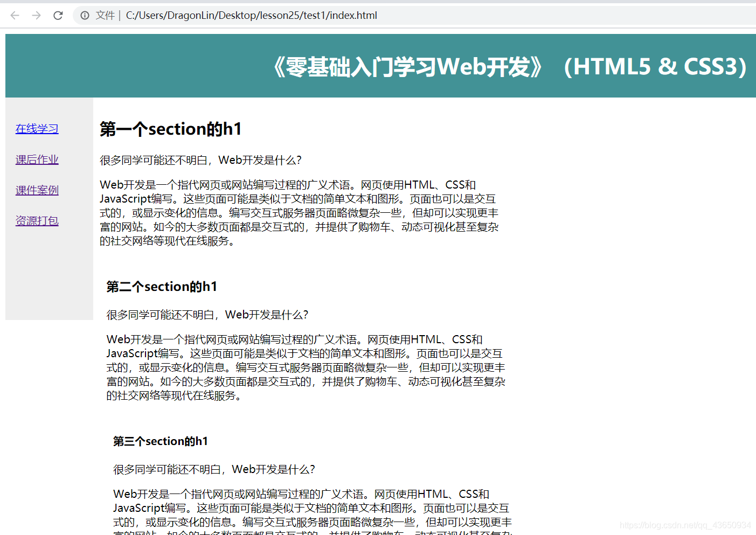Screen dimensions: 756x535
Task: Click the browser forward navigation arrow
Action: click(36, 15)
